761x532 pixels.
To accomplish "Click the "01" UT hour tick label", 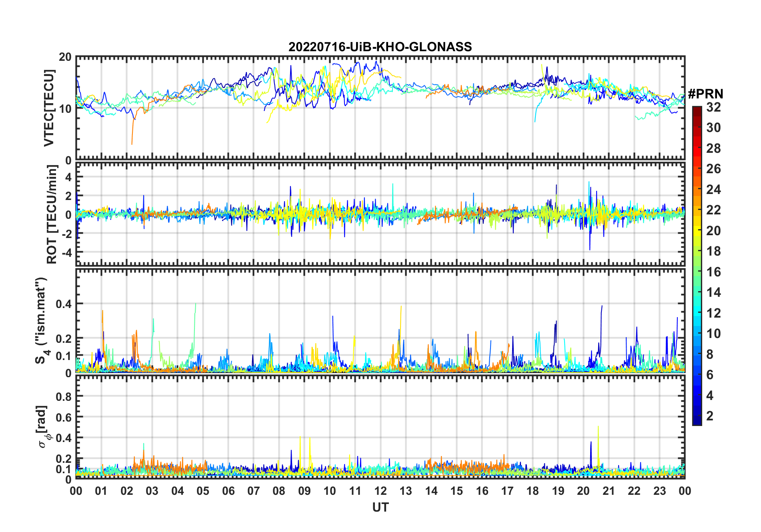I will click(x=101, y=491).
